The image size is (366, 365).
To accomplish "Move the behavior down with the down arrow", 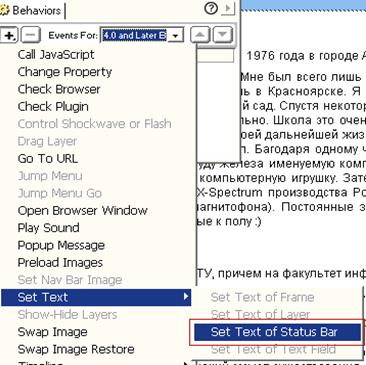I will [223, 35].
